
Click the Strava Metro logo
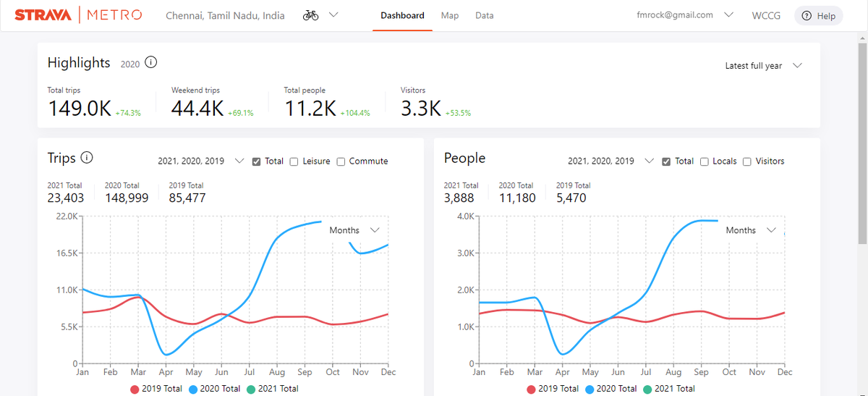pyautogui.click(x=78, y=15)
